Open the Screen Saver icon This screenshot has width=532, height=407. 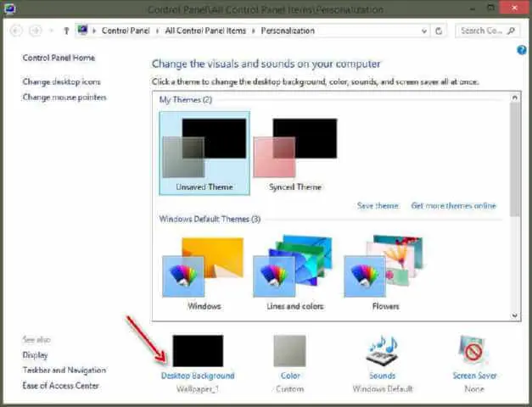point(474,350)
